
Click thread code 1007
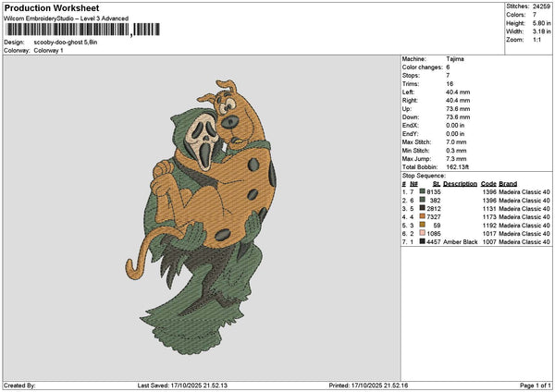489,242
